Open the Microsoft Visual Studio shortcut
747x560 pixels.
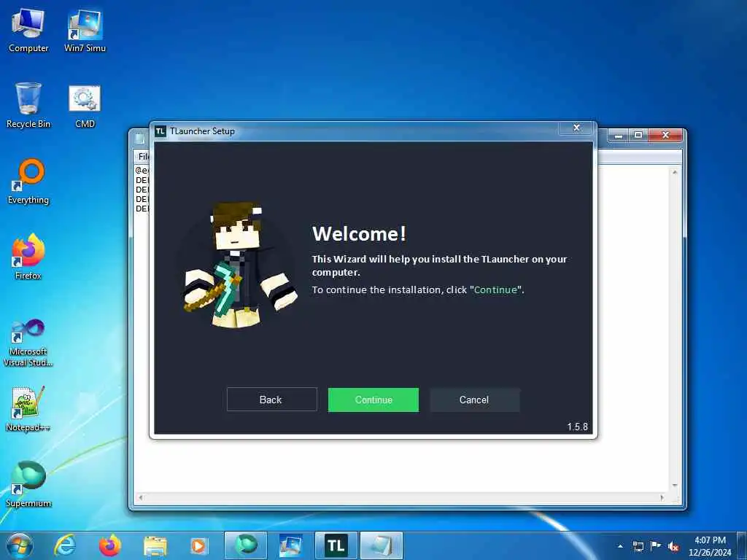(x=28, y=343)
